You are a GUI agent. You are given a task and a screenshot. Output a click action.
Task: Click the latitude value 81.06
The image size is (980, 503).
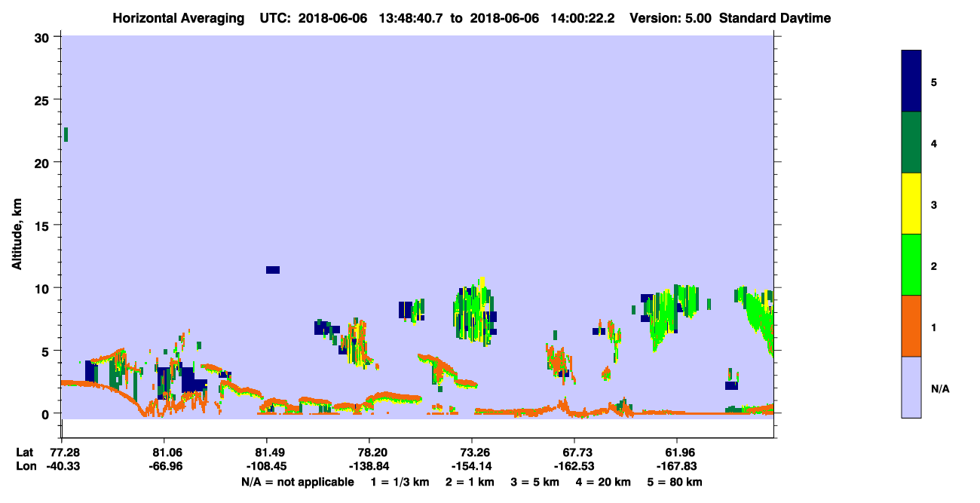(164, 452)
